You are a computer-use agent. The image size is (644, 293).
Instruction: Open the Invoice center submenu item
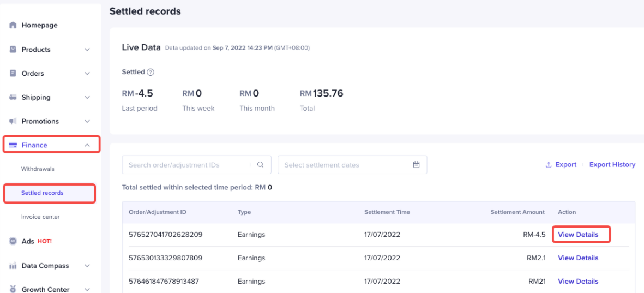tap(40, 217)
